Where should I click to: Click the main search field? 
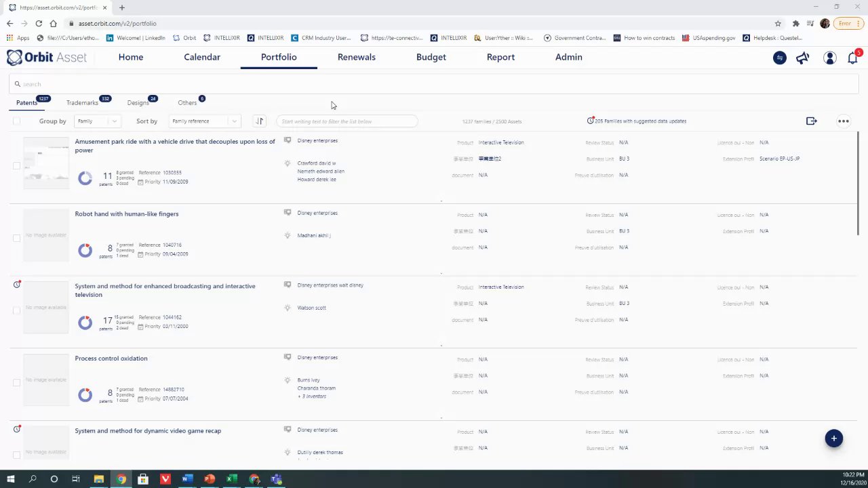[x=434, y=84]
